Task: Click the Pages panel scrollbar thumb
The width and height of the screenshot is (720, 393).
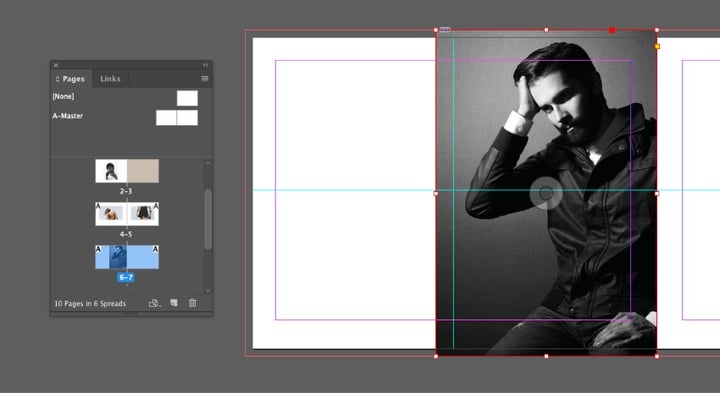Action: [208, 219]
